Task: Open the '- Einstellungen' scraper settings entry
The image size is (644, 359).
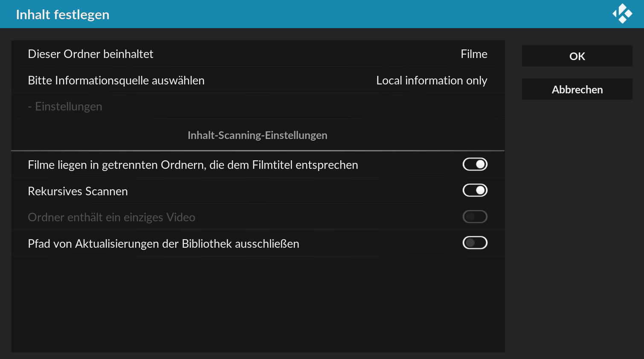Action: (258, 106)
